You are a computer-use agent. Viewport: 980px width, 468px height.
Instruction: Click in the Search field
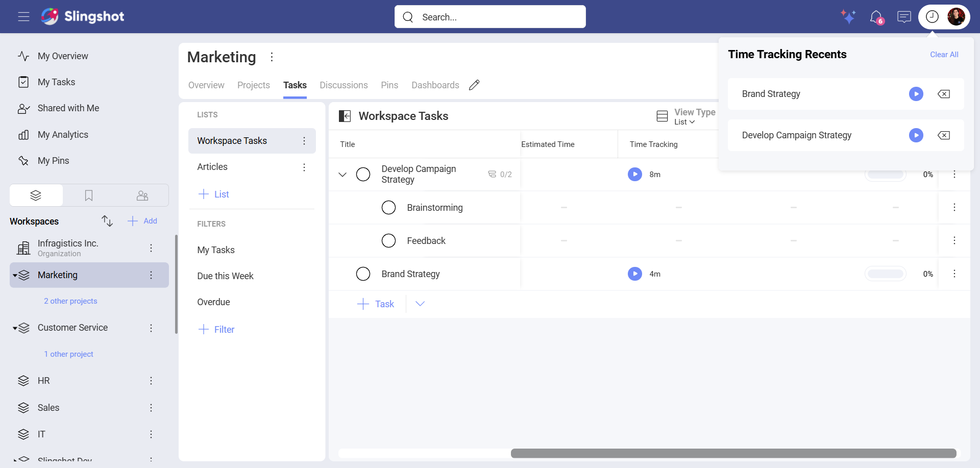coord(490,17)
